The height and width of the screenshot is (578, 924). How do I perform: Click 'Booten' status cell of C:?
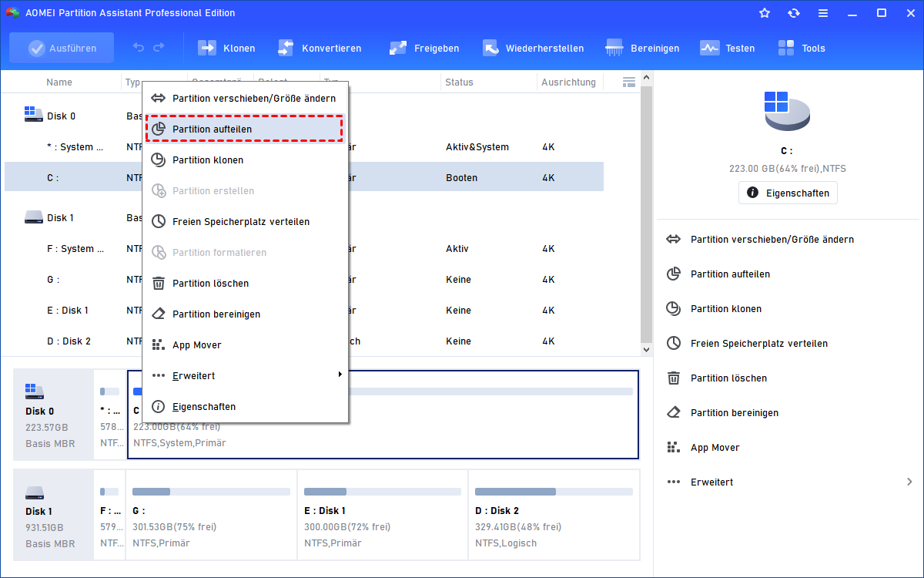[461, 178]
